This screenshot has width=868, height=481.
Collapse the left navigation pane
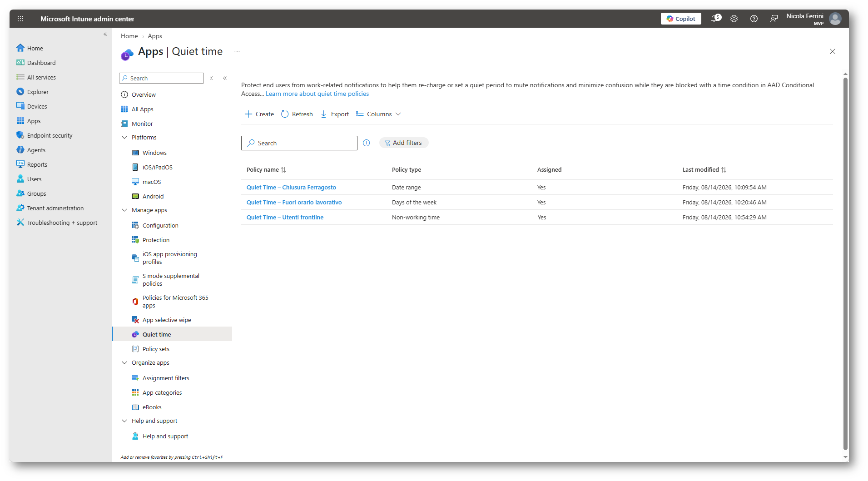point(105,34)
